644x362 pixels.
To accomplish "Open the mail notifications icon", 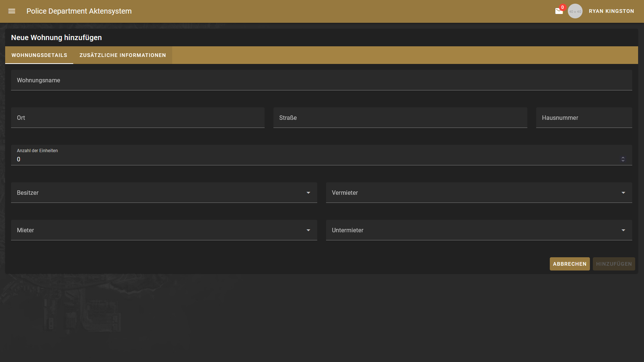I will (559, 11).
